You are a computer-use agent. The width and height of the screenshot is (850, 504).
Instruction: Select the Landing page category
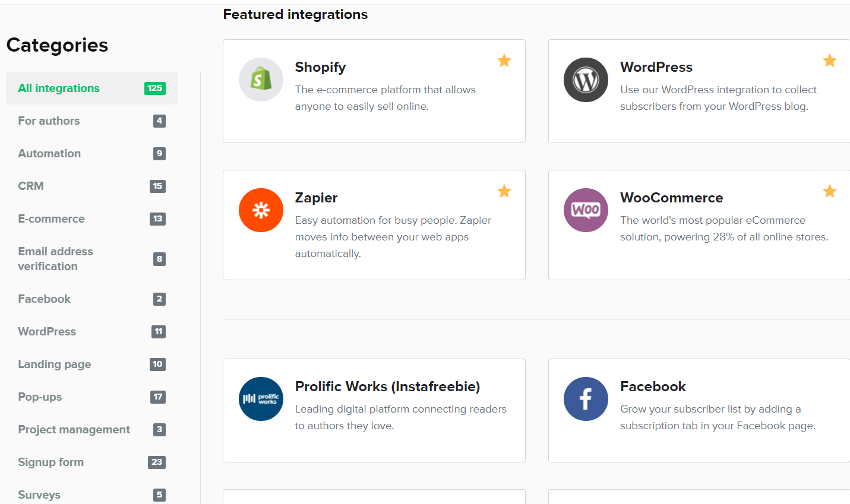coord(91,364)
